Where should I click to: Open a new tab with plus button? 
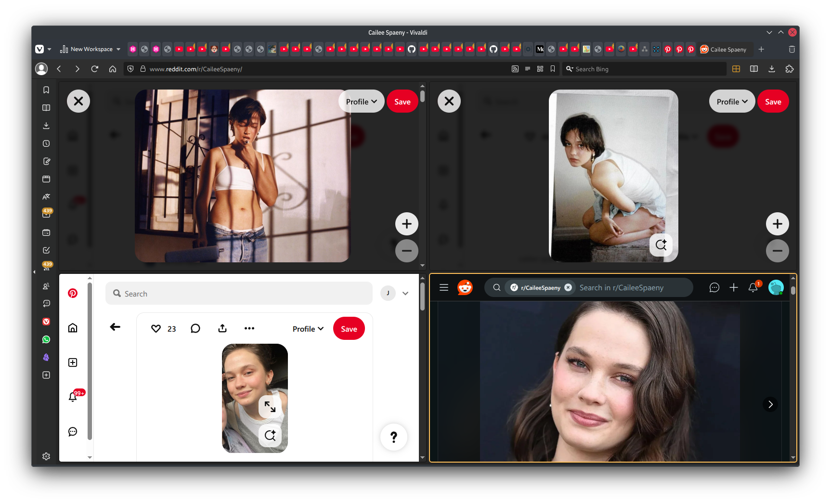[x=761, y=49]
